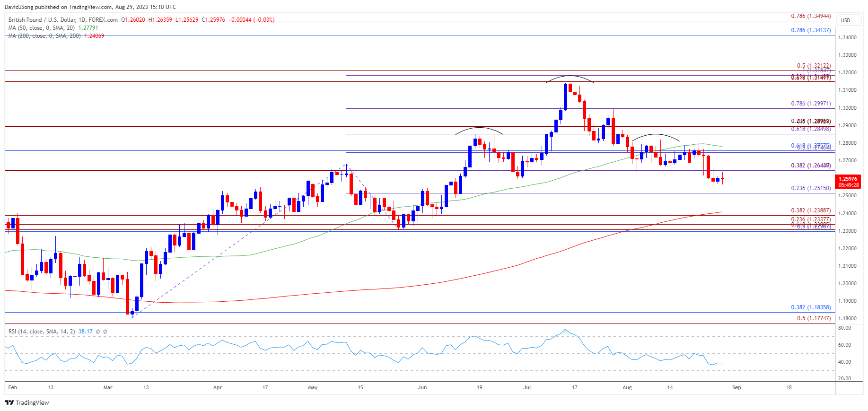868x411 pixels.
Task: Select the RSI (14, close, SMA, 14, 2) legend
Action: pyautogui.click(x=42, y=332)
